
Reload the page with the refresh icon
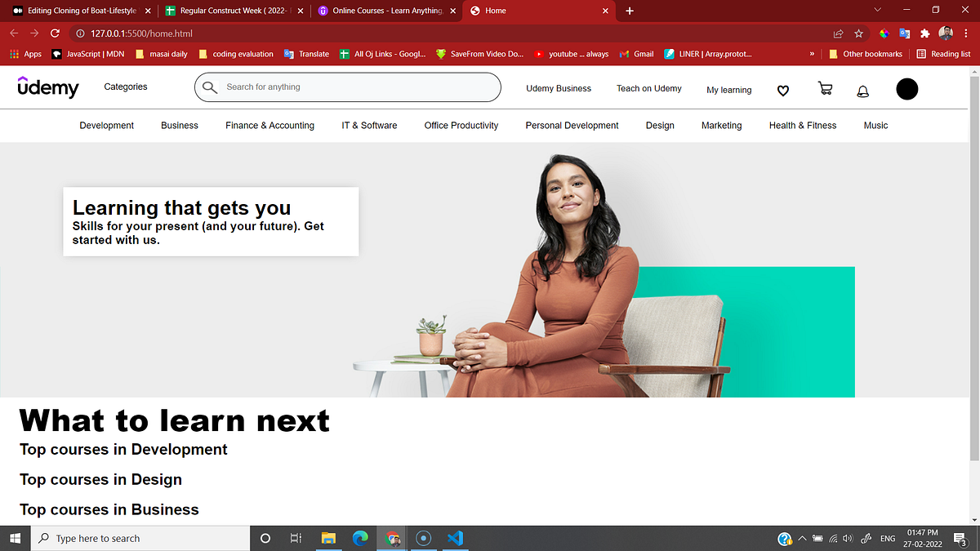tap(54, 33)
